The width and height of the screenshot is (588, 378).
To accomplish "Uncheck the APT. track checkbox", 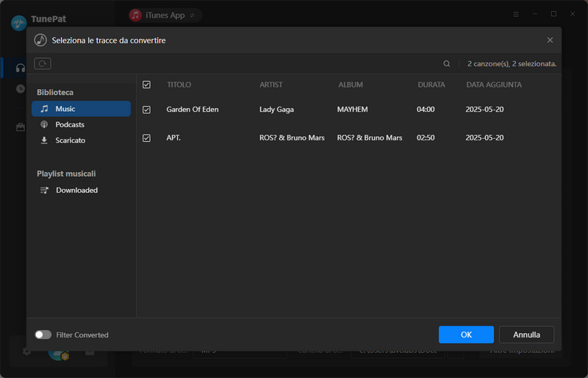I will (x=146, y=138).
